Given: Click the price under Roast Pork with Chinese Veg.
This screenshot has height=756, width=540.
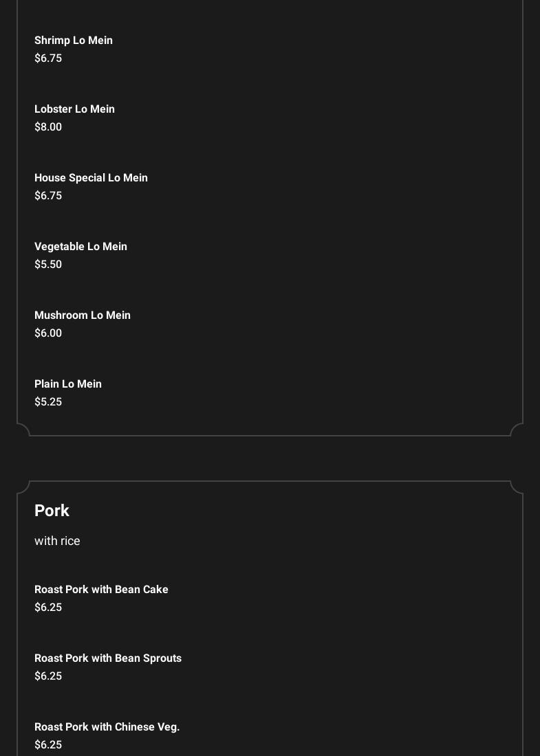Looking at the screenshot, I should click(48, 745).
